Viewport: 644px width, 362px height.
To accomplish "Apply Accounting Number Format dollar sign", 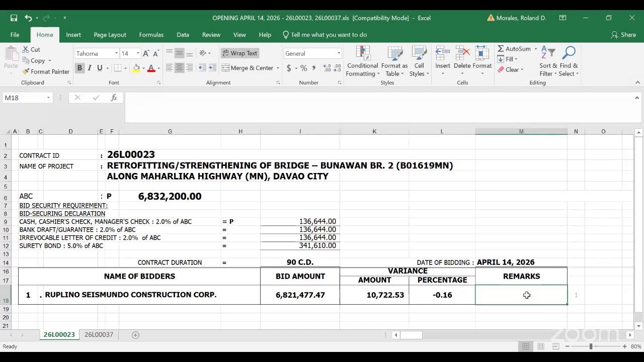I will pyautogui.click(x=289, y=68).
